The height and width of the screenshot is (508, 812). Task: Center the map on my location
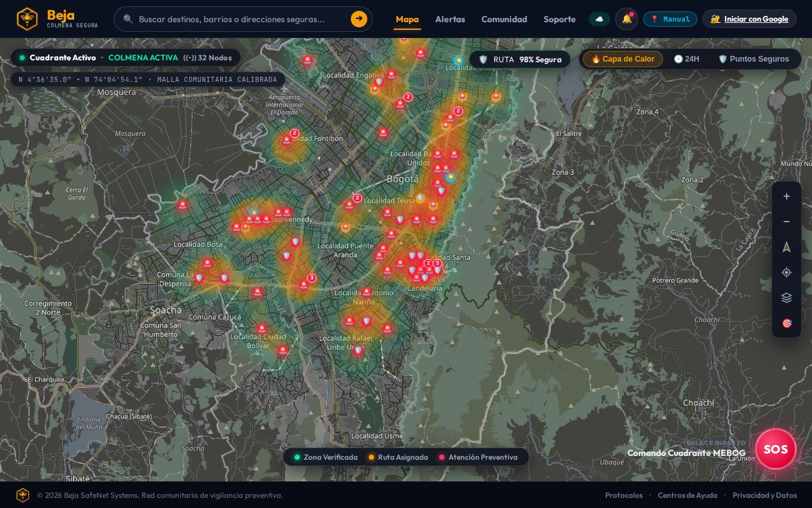[787, 272]
